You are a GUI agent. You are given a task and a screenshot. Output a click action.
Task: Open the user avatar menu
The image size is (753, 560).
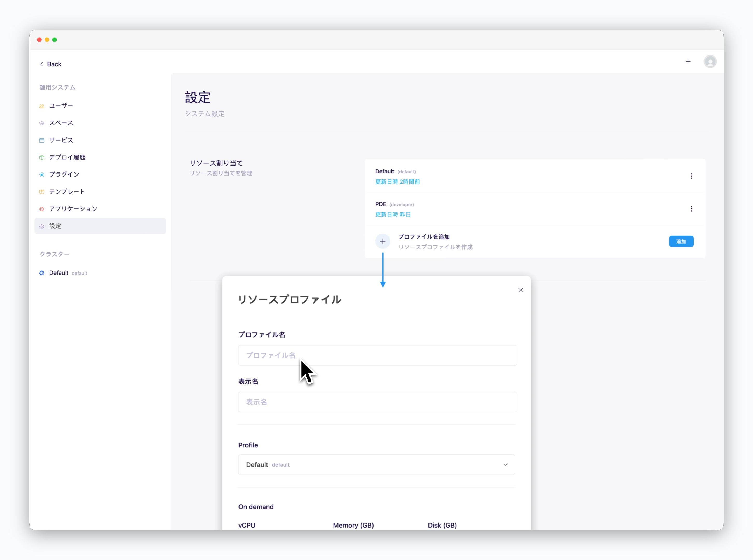coord(710,61)
